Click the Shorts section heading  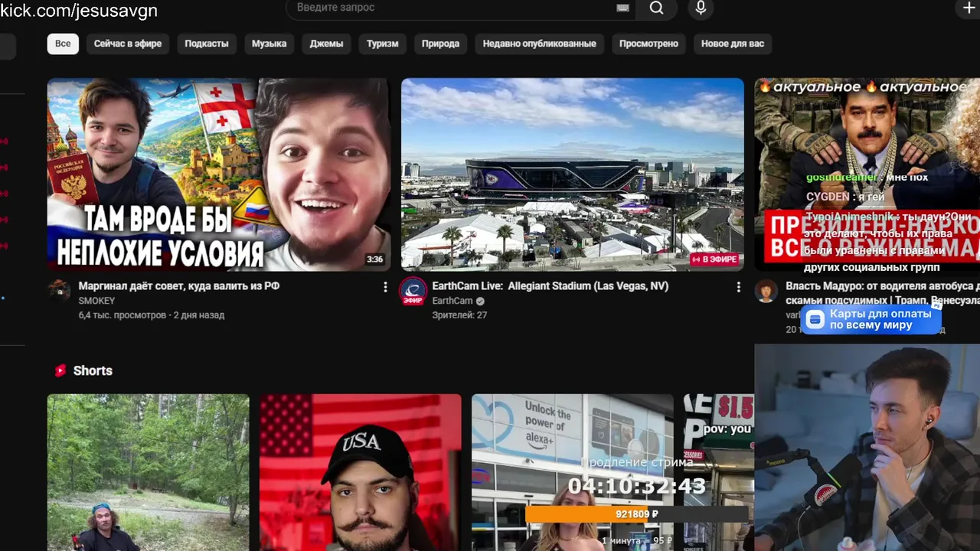coord(93,370)
